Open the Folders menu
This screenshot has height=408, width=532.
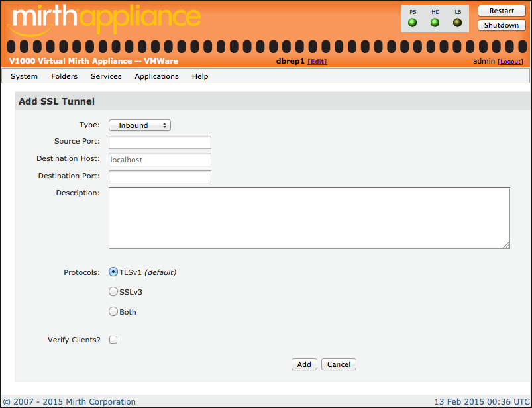click(64, 76)
